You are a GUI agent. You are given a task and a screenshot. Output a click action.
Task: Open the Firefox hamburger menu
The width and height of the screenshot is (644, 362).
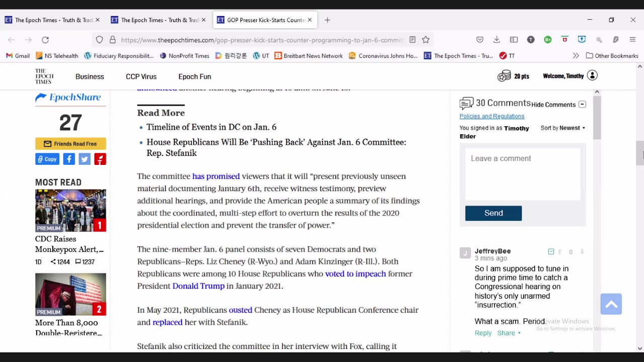(633, 40)
